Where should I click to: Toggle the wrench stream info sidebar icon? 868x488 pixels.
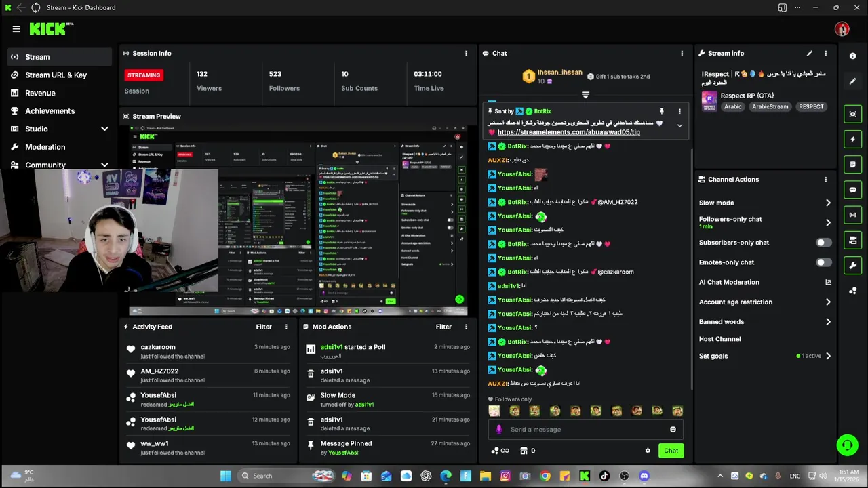853,265
